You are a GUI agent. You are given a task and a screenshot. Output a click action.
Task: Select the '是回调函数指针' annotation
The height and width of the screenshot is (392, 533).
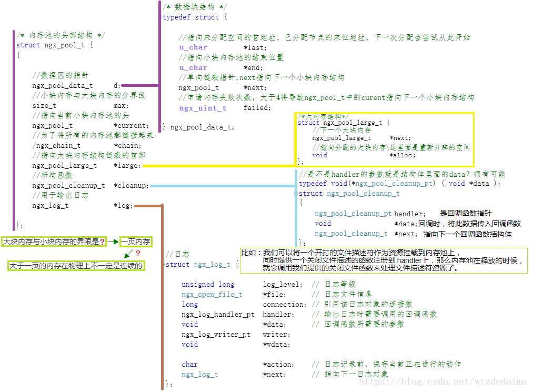[466, 213]
